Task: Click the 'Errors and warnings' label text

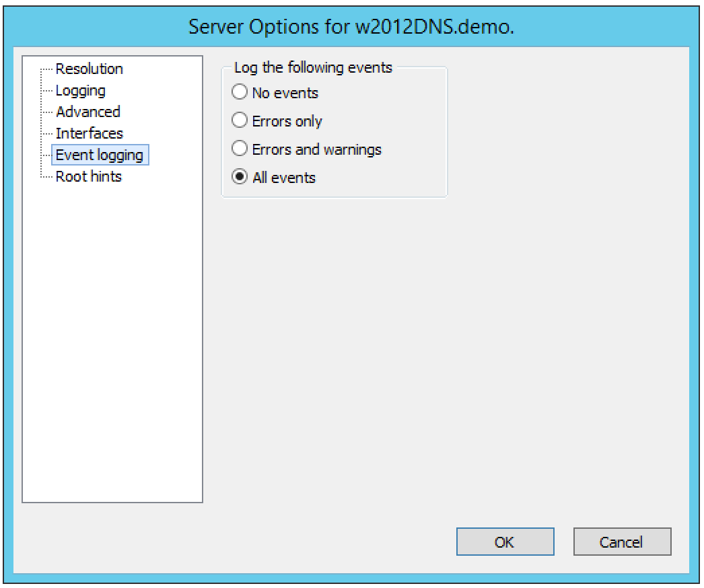Action: [x=316, y=149]
